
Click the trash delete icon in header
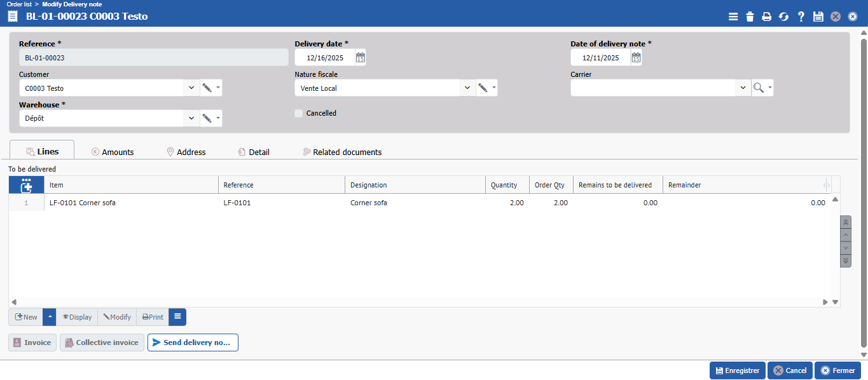[750, 17]
